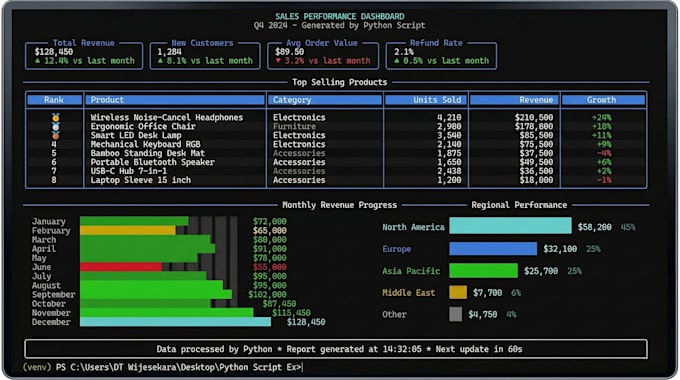Click the $128,450 Total Revenue value

54,52
